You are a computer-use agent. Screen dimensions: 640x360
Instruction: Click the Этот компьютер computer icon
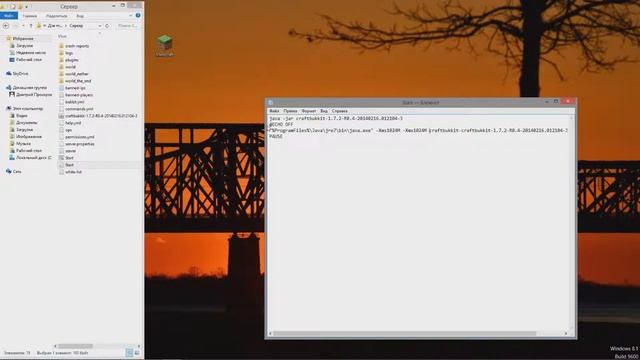[9, 109]
